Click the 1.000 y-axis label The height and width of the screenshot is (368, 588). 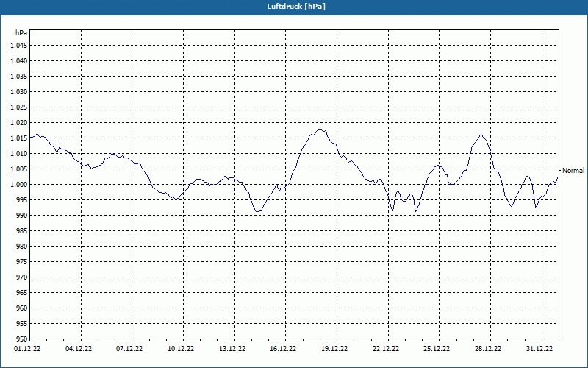click(x=18, y=185)
